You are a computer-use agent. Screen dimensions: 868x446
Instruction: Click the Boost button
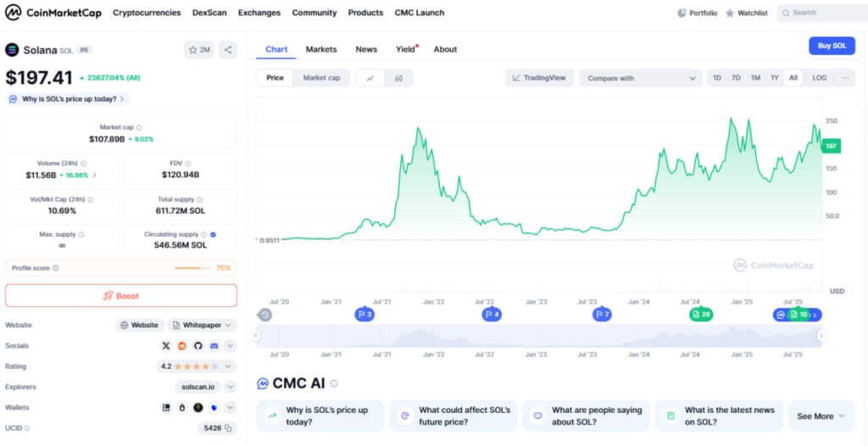tap(121, 296)
